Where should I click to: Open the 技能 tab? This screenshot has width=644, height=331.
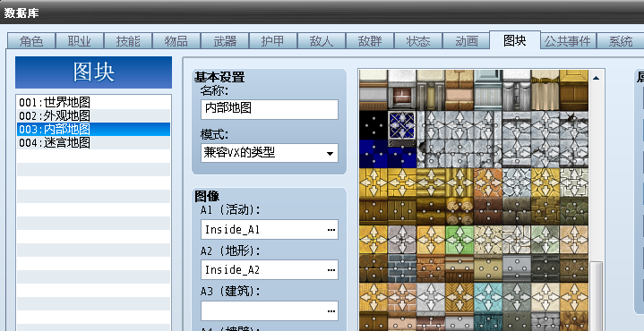pyautogui.click(x=128, y=41)
